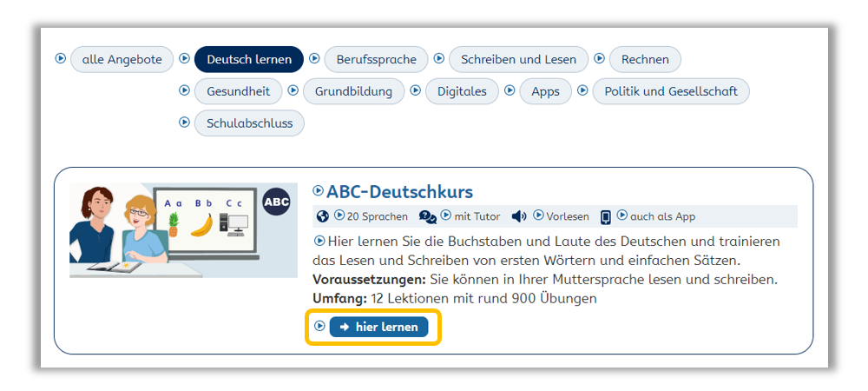Pick the "Gesundheit" filter
The height and width of the screenshot is (391, 868).
238,91
